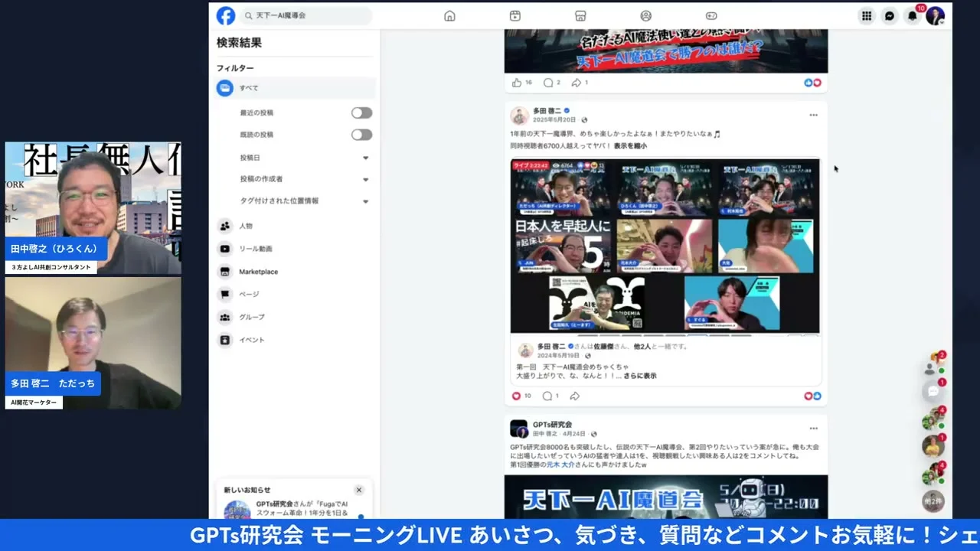This screenshot has height=551, width=980.
Task: Click 検索結果 heading text
Action: click(239, 43)
